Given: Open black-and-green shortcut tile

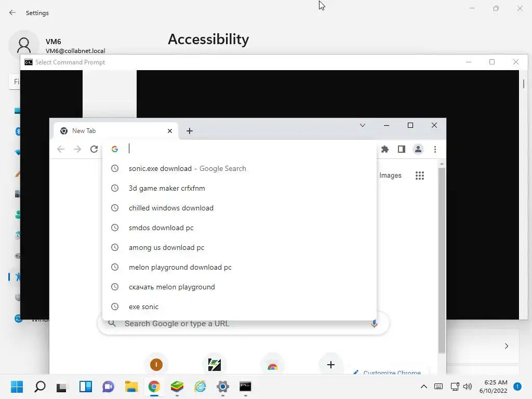Looking at the screenshot, I should pos(215,365).
